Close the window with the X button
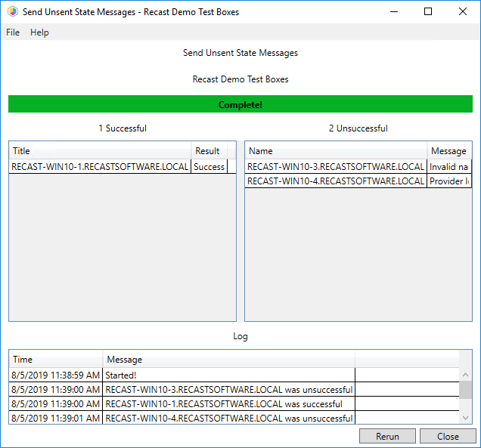Image resolution: width=481 pixels, height=448 pixels. point(463,11)
